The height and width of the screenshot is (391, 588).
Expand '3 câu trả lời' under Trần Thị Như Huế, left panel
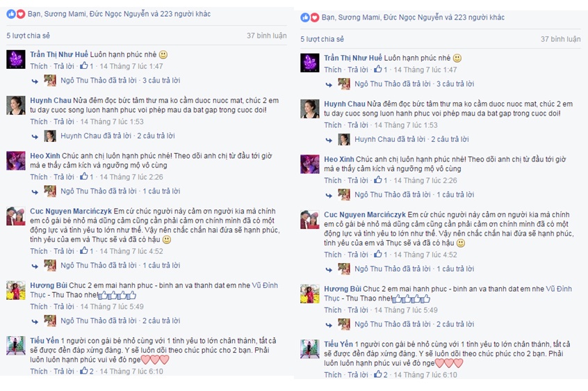tap(161, 80)
